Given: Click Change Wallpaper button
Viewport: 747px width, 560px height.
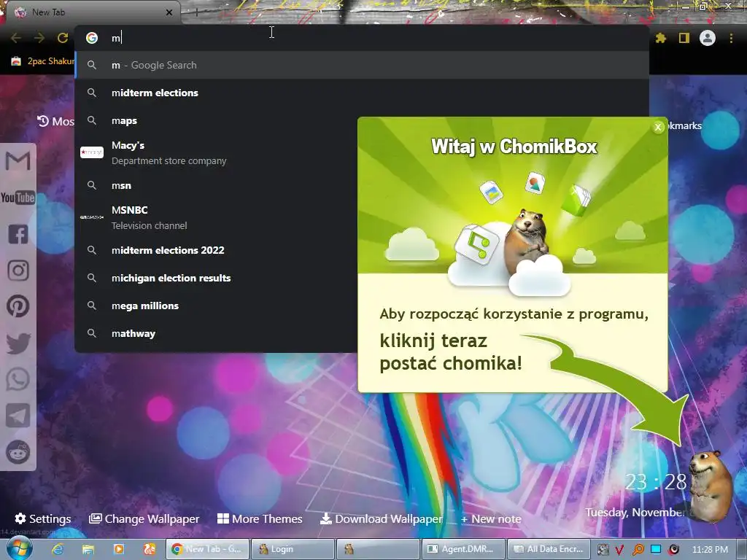Looking at the screenshot, I should (x=144, y=518).
